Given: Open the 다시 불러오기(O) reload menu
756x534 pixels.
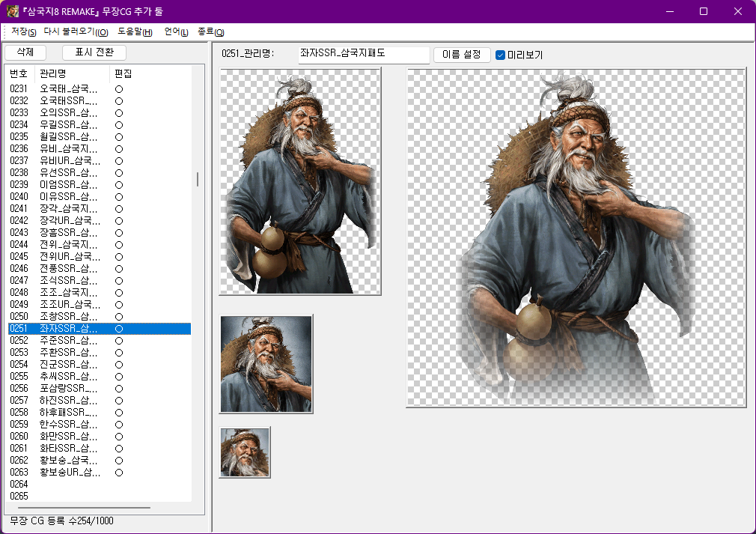Looking at the screenshot, I should pyautogui.click(x=76, y=32).
